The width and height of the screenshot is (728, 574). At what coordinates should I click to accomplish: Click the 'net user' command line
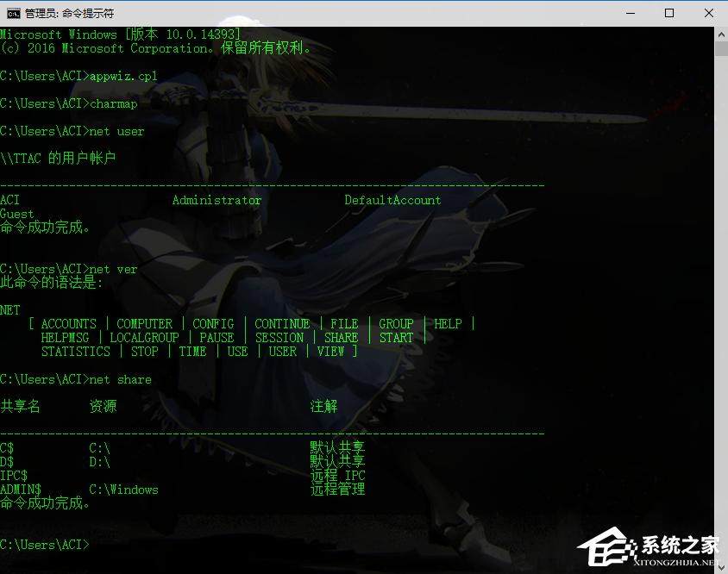click(72, 131)
